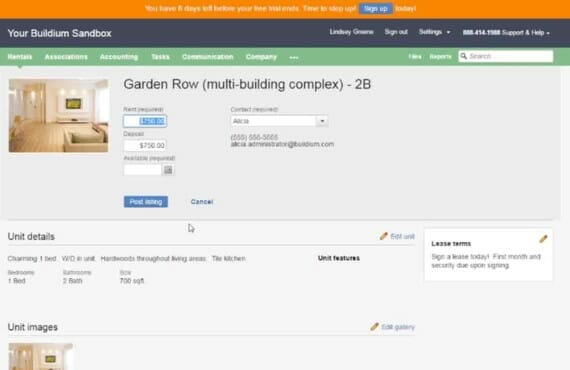Focus the Available date field

(142, 170)
